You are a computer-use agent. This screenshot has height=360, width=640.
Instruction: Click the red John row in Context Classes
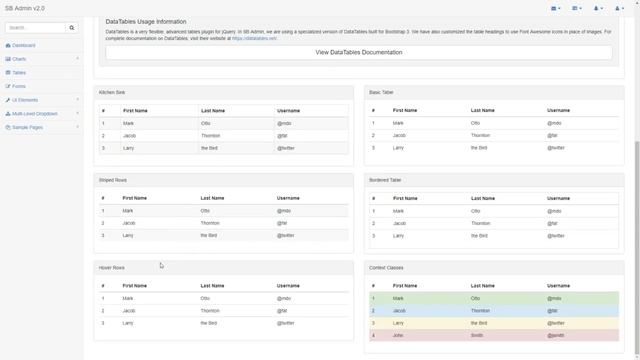point(494,335)
